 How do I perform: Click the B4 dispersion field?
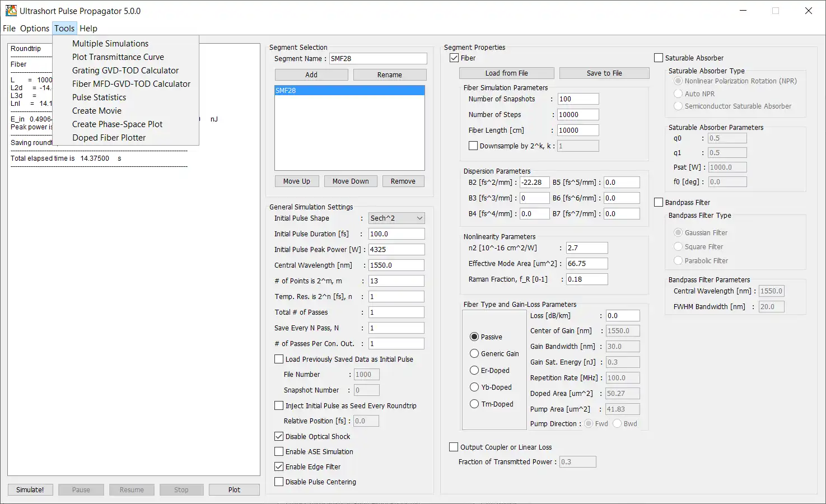[535, 213]
